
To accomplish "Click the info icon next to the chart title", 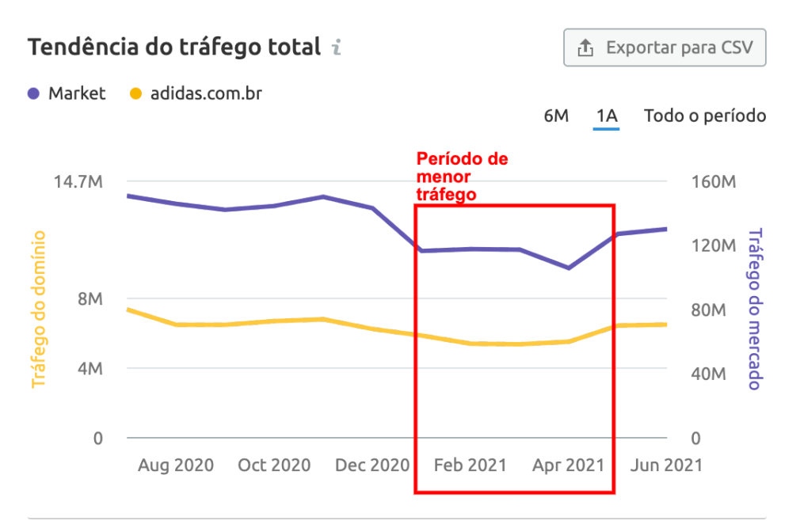I will tap(337, 47).
